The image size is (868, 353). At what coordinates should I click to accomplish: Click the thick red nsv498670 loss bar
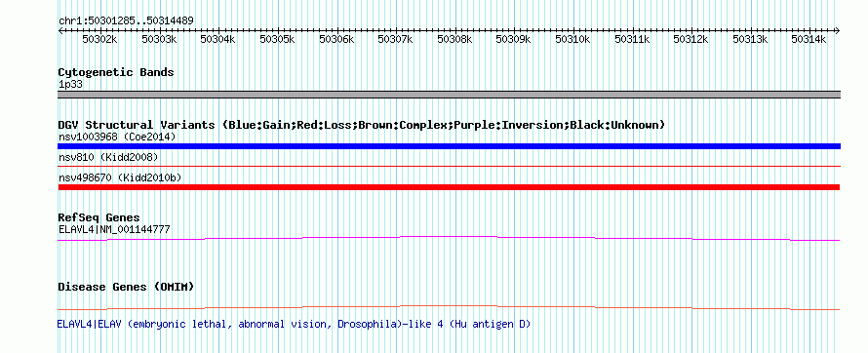click(x=449, y=187)
